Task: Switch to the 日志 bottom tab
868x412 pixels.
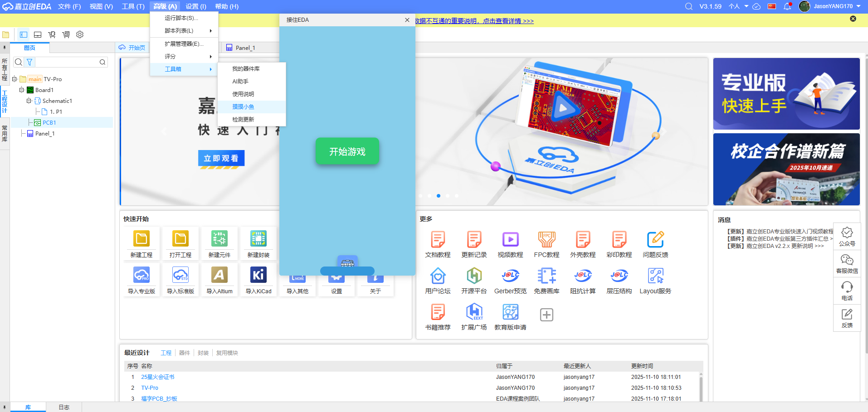Action: coord(64,407)
